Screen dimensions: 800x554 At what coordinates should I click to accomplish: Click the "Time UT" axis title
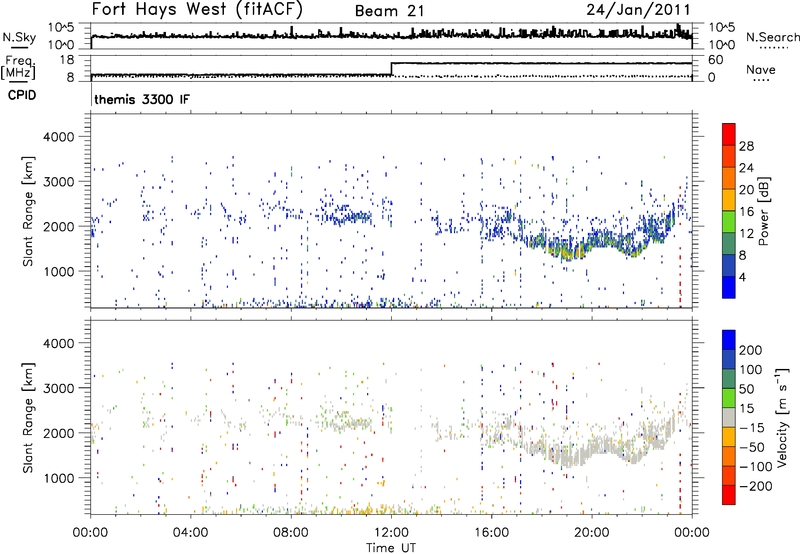click(391, 548)
